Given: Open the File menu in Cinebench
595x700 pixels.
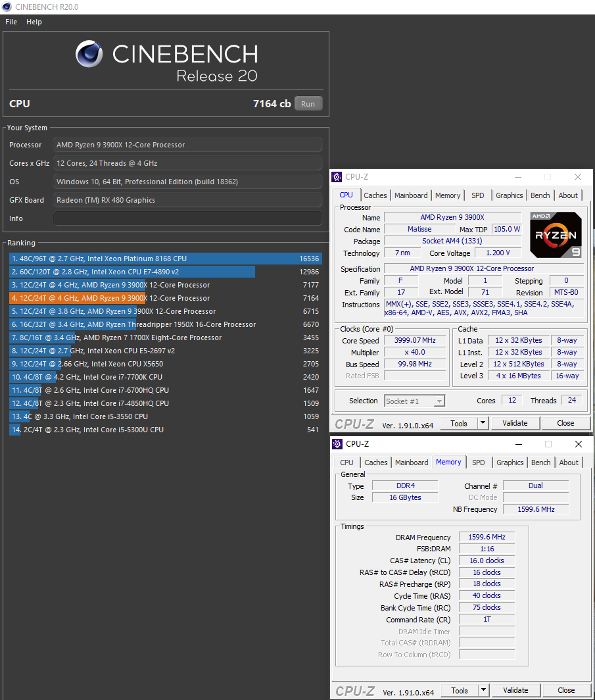Looking at the screenshot, I should pyautogui.click(x=11, y=22).
